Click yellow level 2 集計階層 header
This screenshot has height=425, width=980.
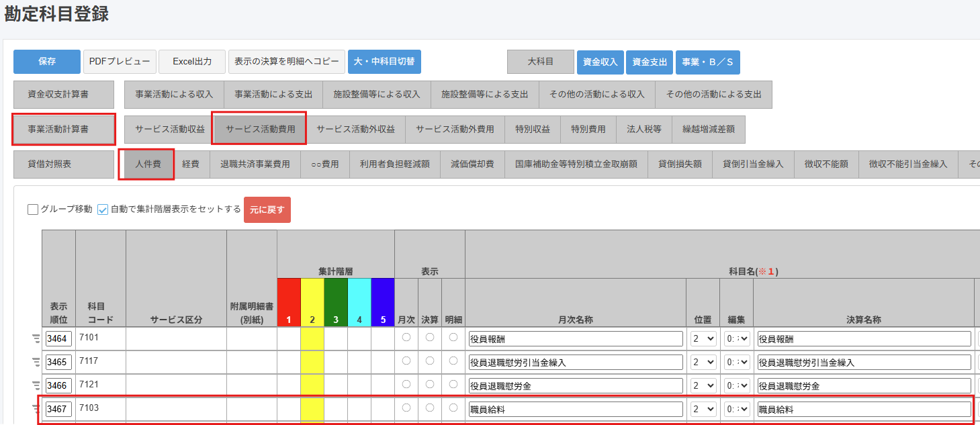coord(312,303)
